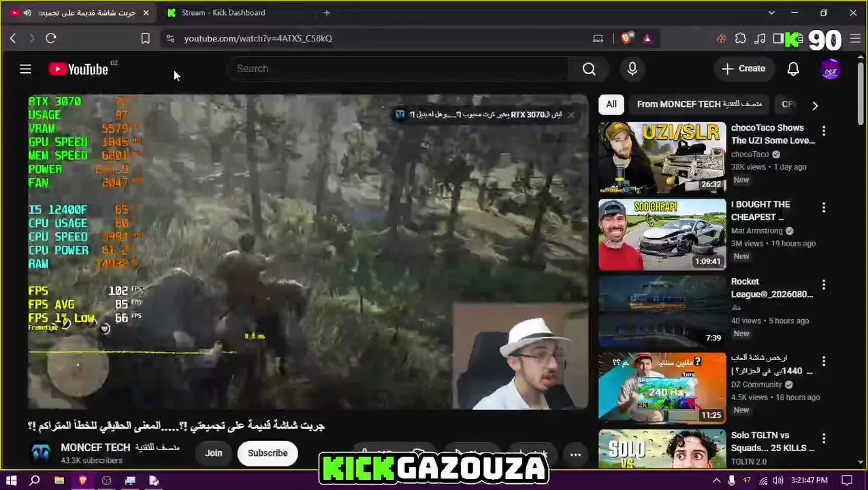Open a new browser tab
This screenshot has width=868, height=490.
pos(327,13)
